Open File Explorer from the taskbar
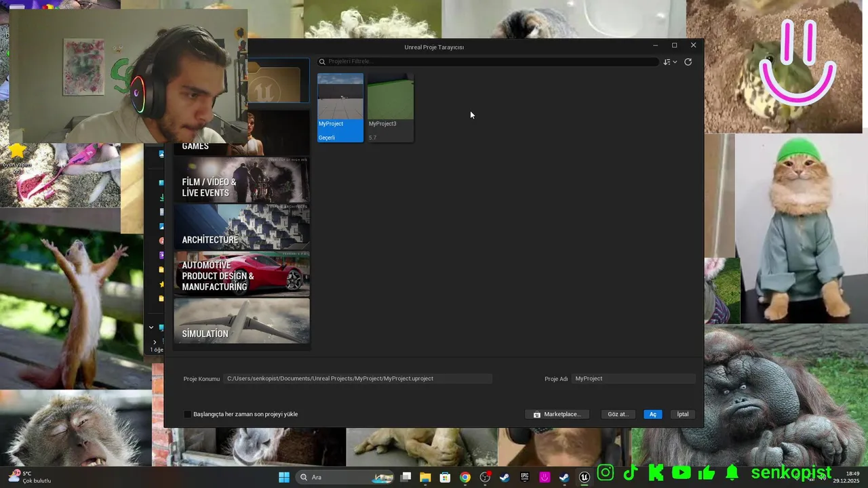 [x=425, y=477]
